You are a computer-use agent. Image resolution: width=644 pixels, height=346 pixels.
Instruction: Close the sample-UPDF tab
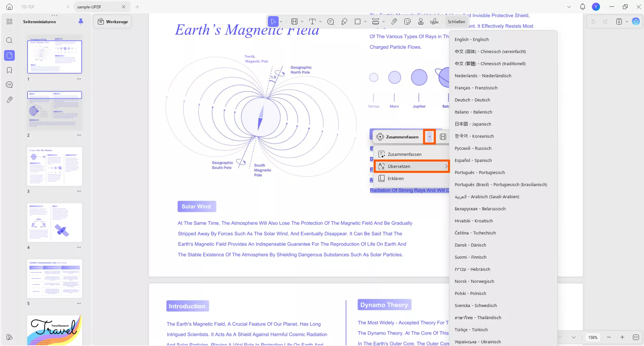(x=124, y=7)
